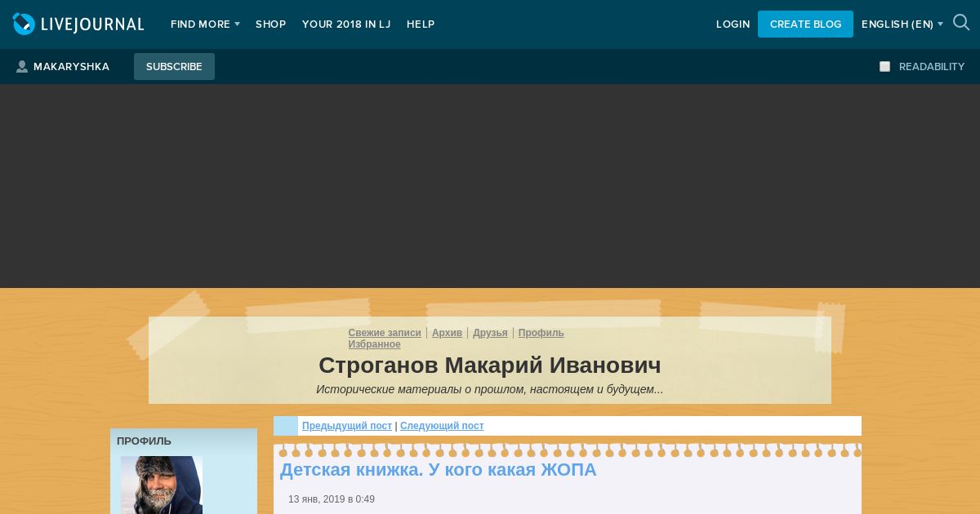The image size is (980, 514).
Task: Open the Архив link
Action: click(447, 333)
